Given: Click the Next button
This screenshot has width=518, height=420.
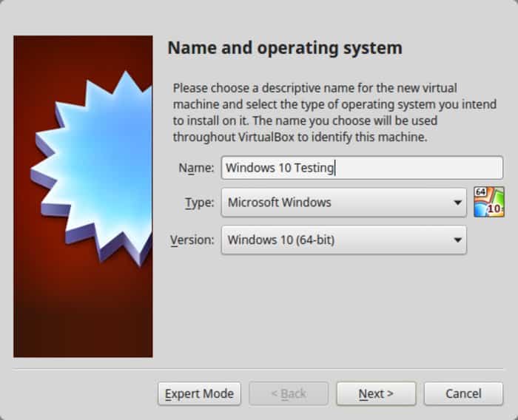Looking at the screenshot, I should pyautogui.click(x=376, y=393).
